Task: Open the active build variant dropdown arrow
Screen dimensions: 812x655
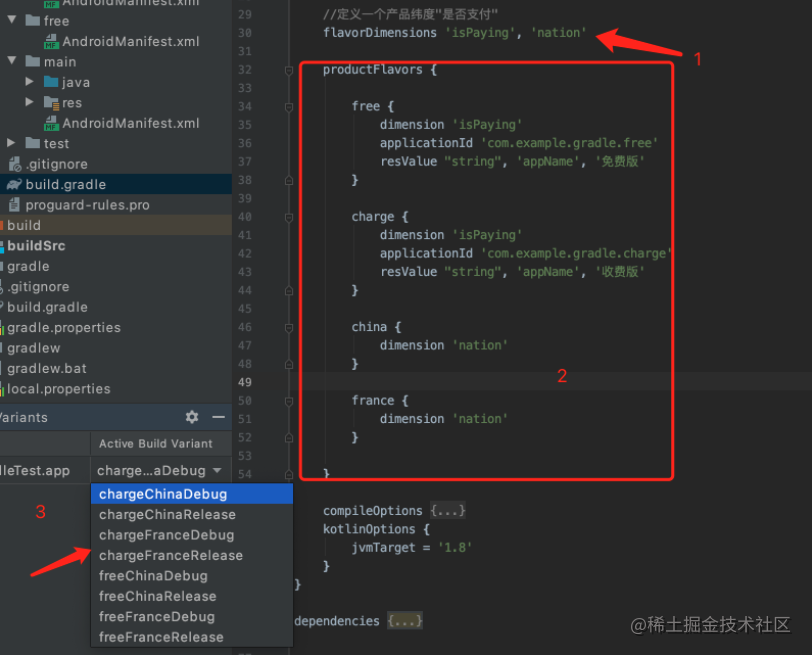Action: pyautogui.click(x=217, y=470)
